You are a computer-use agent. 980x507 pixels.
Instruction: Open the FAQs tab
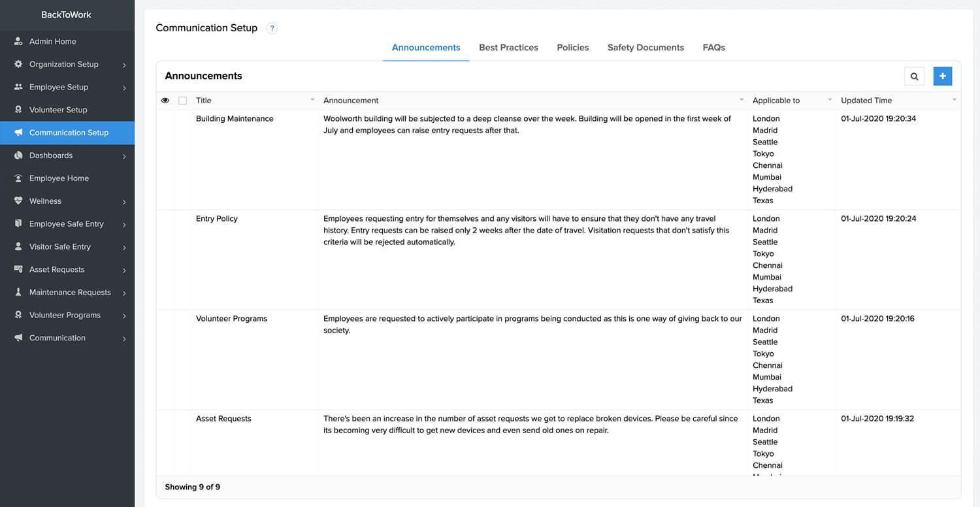[x=713, y=48]
